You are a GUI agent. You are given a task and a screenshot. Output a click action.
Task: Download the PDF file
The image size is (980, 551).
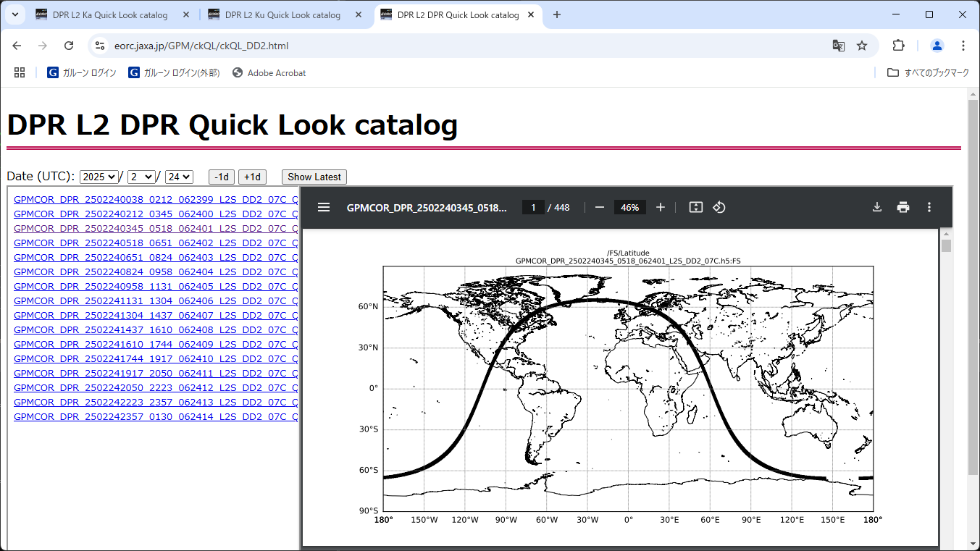pyautogui.click(x=876, y=207)
